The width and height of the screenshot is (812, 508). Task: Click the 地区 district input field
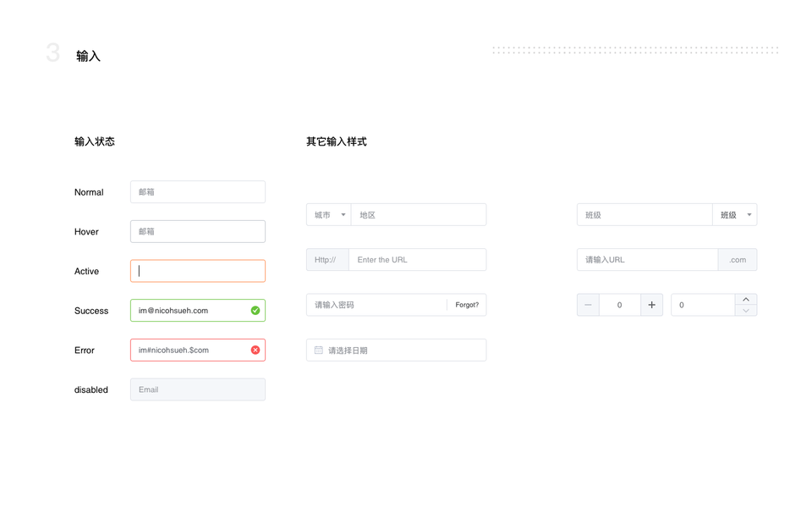(x=419, y=215)
